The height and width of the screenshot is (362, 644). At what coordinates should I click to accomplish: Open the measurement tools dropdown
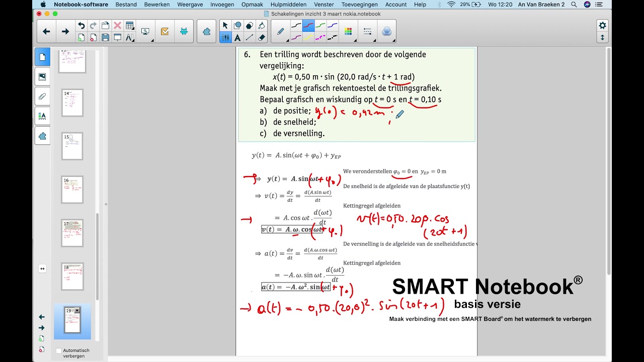tap(129, 38)
